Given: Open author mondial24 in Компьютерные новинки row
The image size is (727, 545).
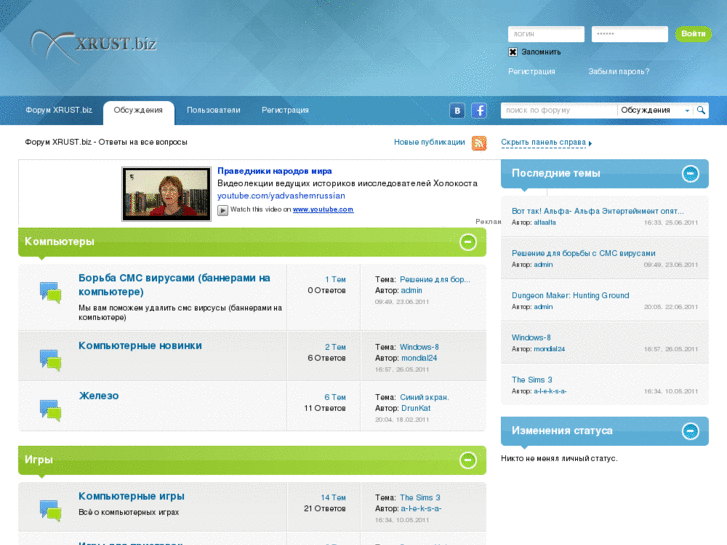Looking at the screenshot, I should coord(419,358).
